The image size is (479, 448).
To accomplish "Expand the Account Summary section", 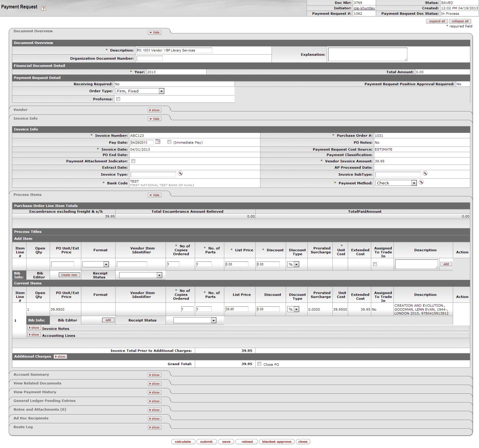I will [154, 375].
